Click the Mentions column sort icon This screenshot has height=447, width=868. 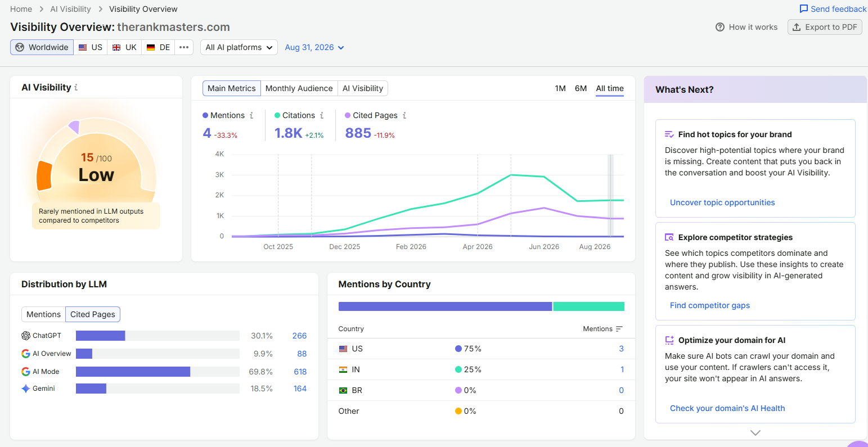619,329
